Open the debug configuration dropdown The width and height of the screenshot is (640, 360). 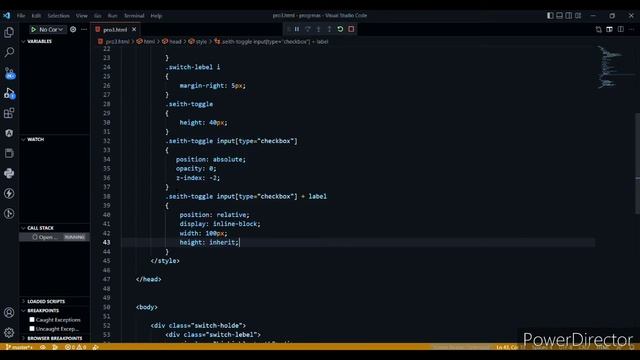(51, 29)
